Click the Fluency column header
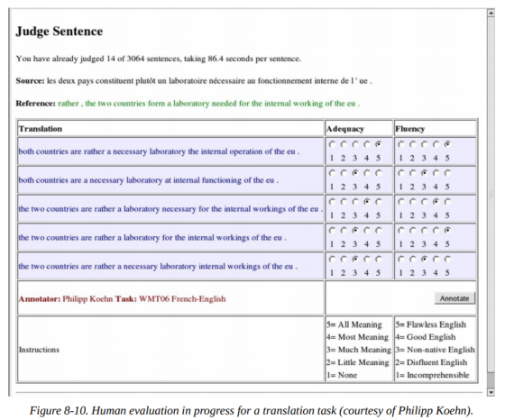This screenshot has width=505, height=420. coord(410,129)
